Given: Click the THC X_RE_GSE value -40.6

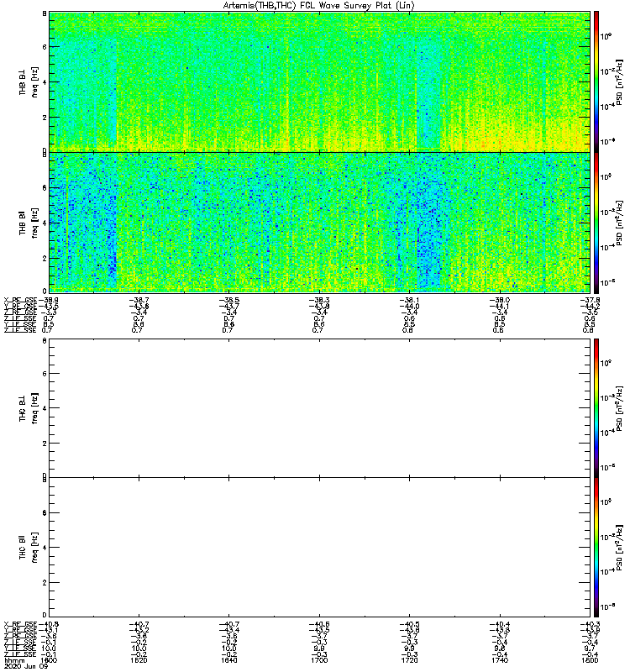Looking at the screenshot, I should pyautogui.click(x=319, y=624).
